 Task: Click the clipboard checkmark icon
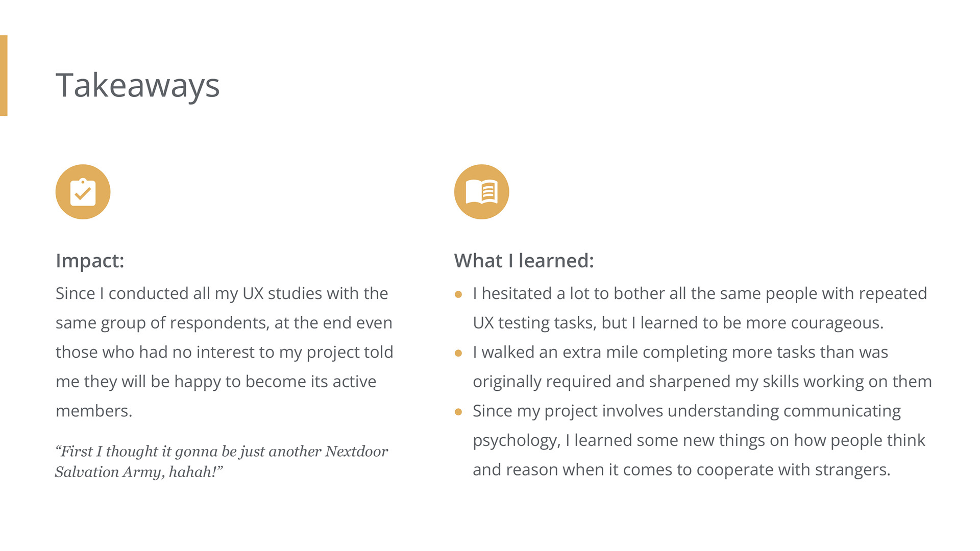[83, 192]
